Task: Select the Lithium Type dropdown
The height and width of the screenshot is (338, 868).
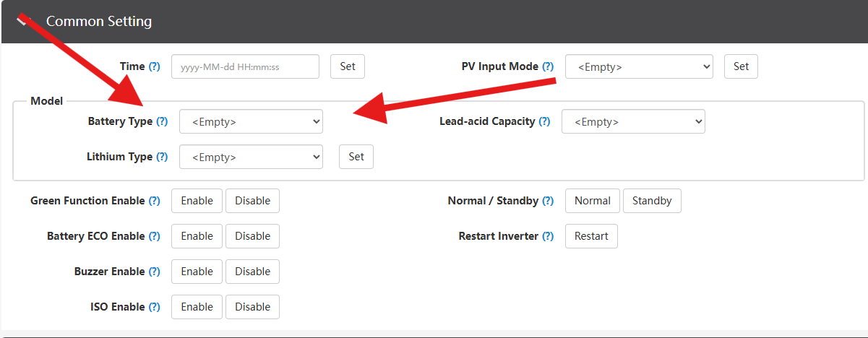Action: (251, 157)
